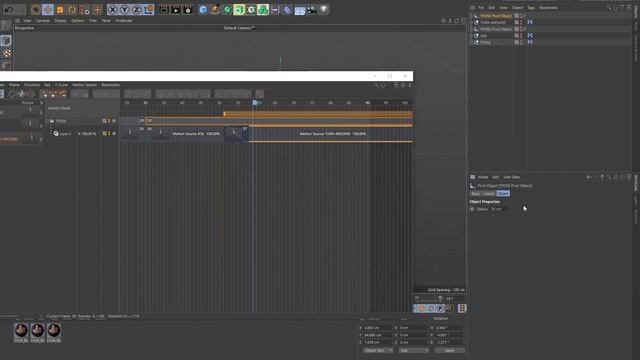Click the Object Manager search icon
The image size is (640, 360).
point(609,8)
